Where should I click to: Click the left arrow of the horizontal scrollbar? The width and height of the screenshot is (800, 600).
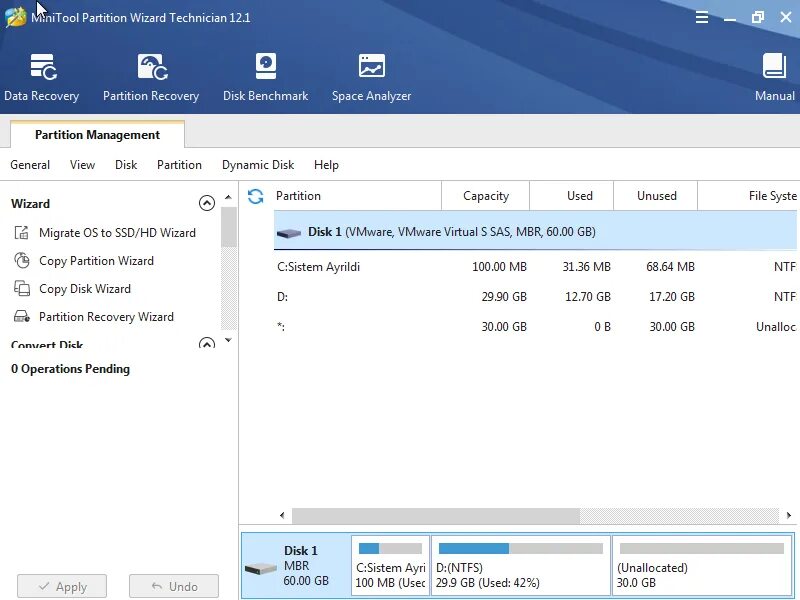pyautogui.click(x=282, y=515)
